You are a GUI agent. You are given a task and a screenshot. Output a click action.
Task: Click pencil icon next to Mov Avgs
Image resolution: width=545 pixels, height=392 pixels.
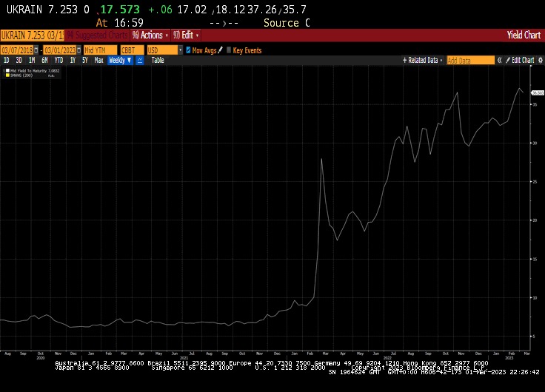[x=220, y=50]
